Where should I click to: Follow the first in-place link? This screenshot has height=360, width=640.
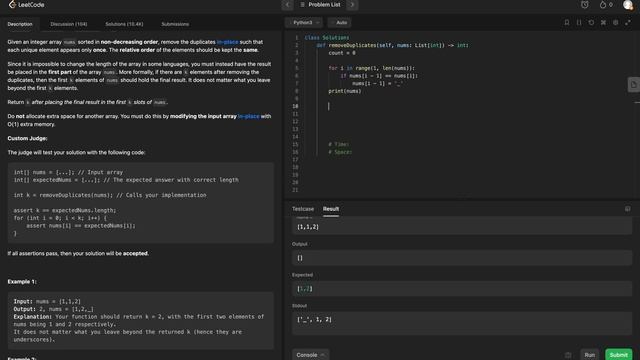(227, 42)
